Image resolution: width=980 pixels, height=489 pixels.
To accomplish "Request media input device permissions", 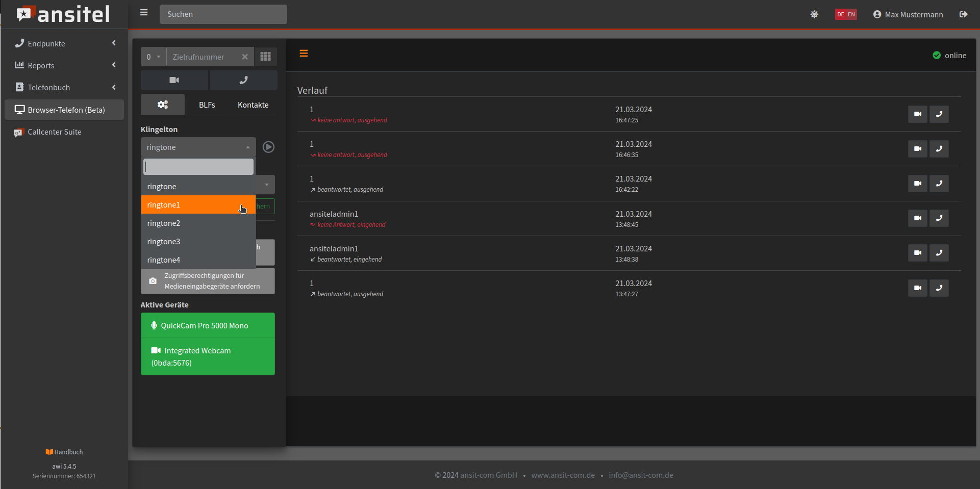I will tap(208, 281).
